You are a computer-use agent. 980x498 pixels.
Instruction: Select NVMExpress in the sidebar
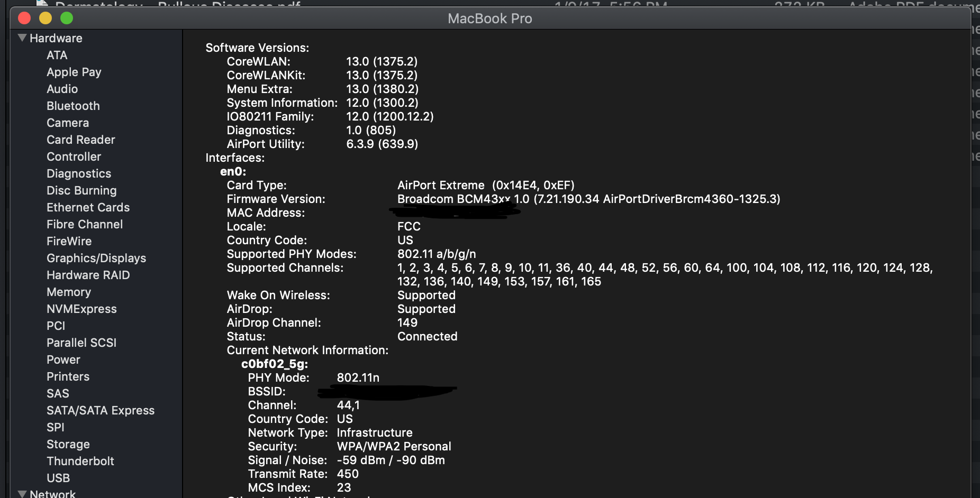click(x=81, y=309)
